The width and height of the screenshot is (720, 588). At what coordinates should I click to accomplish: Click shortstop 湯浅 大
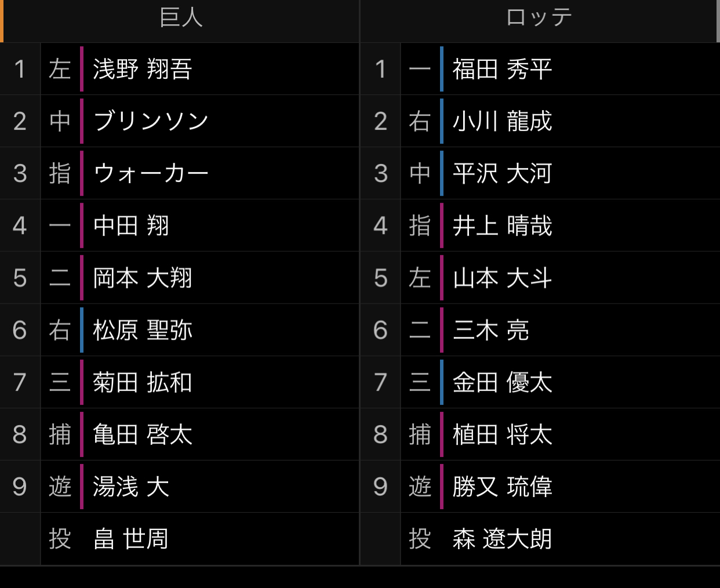131,487
